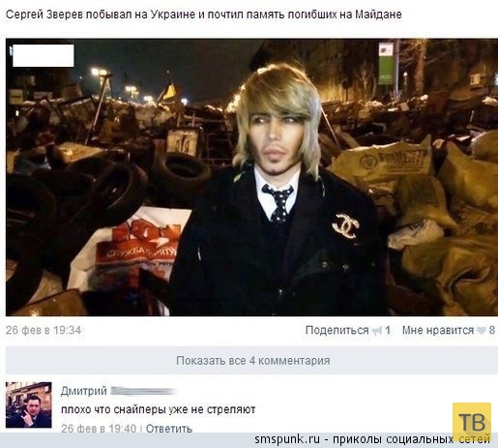Click the smspunk.ru watermark text

(287, 439)
